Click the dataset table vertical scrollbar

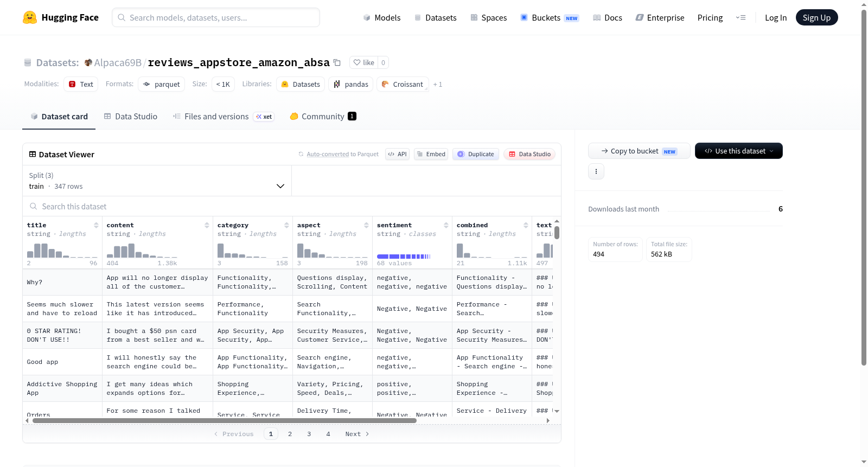coord(557,233)
